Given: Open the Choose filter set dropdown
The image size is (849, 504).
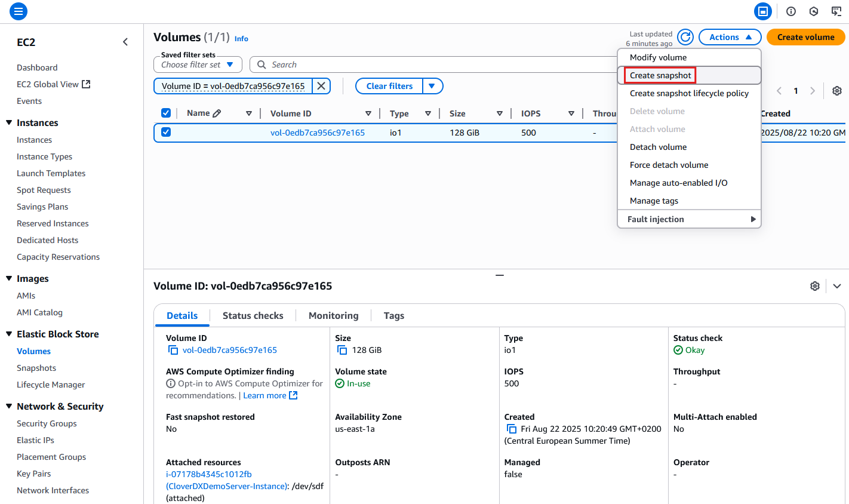Looking at the screenshot, I should pos(197,64).
